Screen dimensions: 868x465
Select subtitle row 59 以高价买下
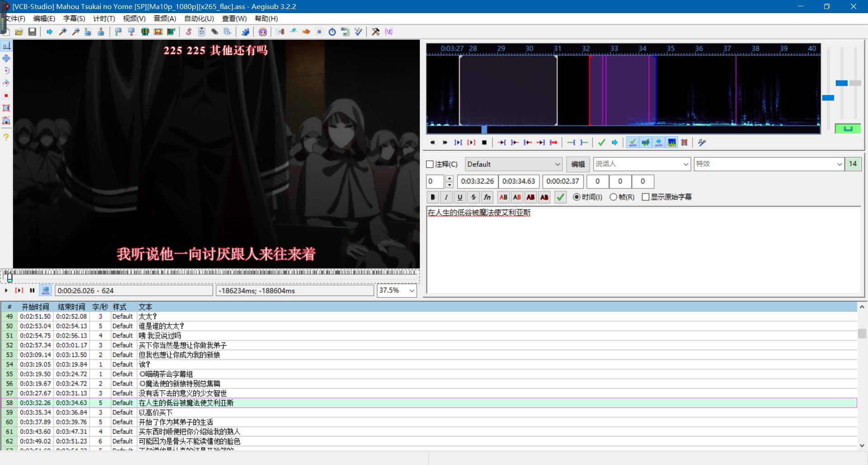tap(429, 412)
